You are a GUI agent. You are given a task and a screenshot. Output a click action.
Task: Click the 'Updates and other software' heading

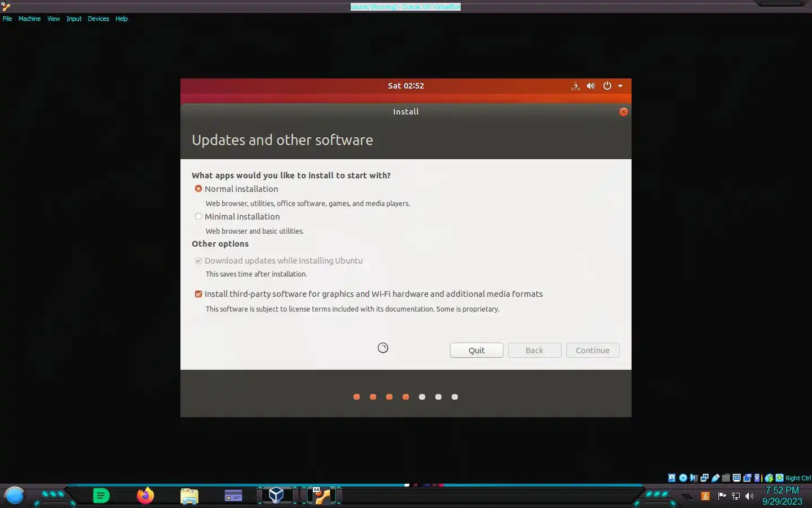283,140
